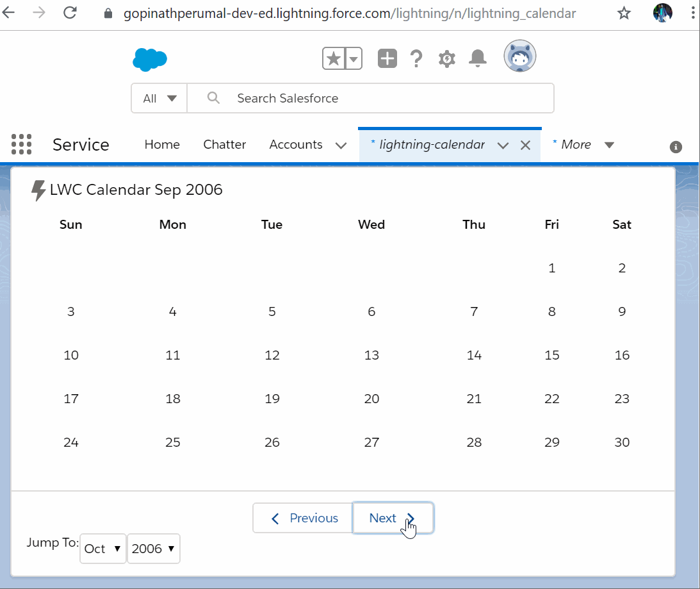The height and width of the screenshot is (589, 700).
Task: Open the Jump To month dropdown showing Oct
Action: tap(102, 549)
